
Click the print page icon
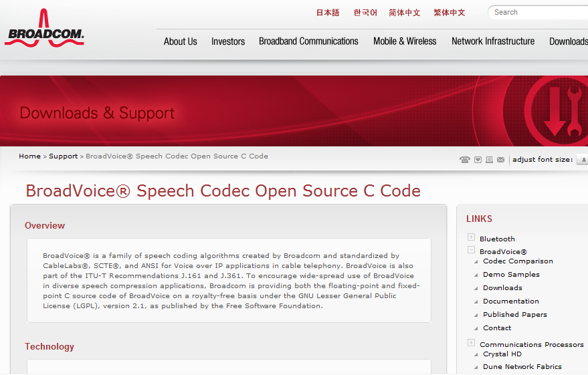tap(490, 160)
